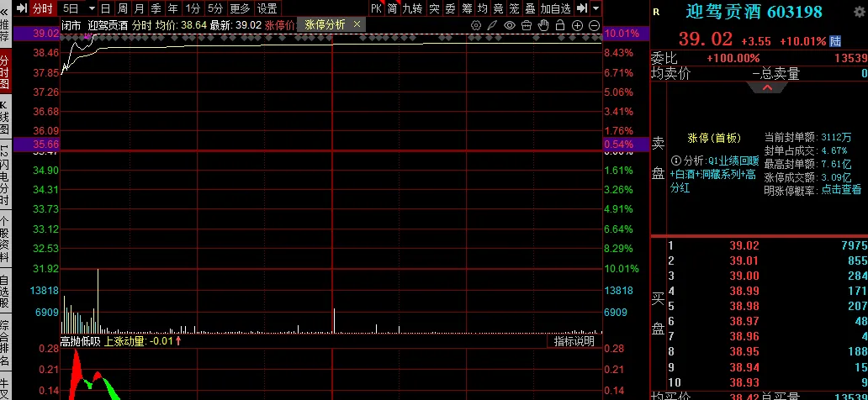Toggle the 突 indicator button
This screenshot has width=868, height=400.
[x=435, y=8]
